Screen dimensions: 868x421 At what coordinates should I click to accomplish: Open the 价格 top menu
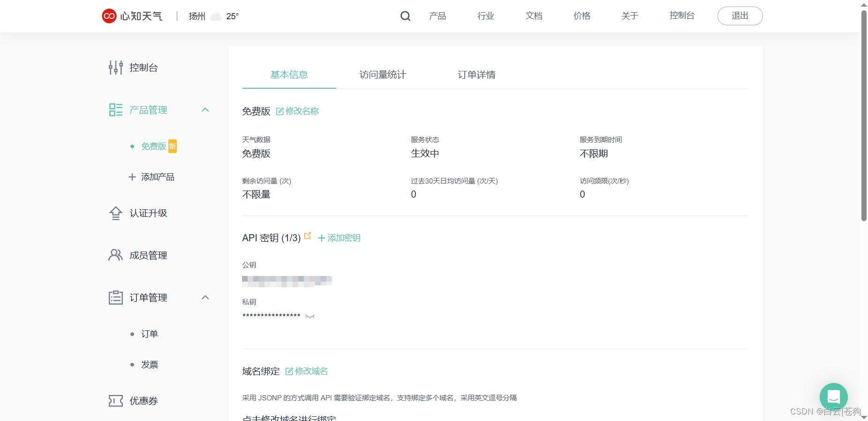(x=582, y=16)
